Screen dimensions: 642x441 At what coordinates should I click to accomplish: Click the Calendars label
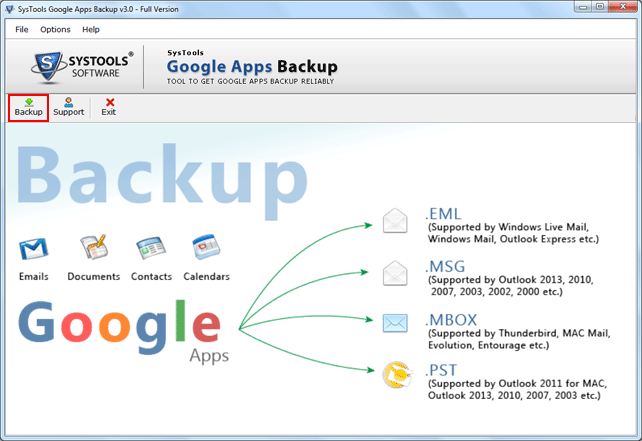pyautogui.click(x=206, y=277)
